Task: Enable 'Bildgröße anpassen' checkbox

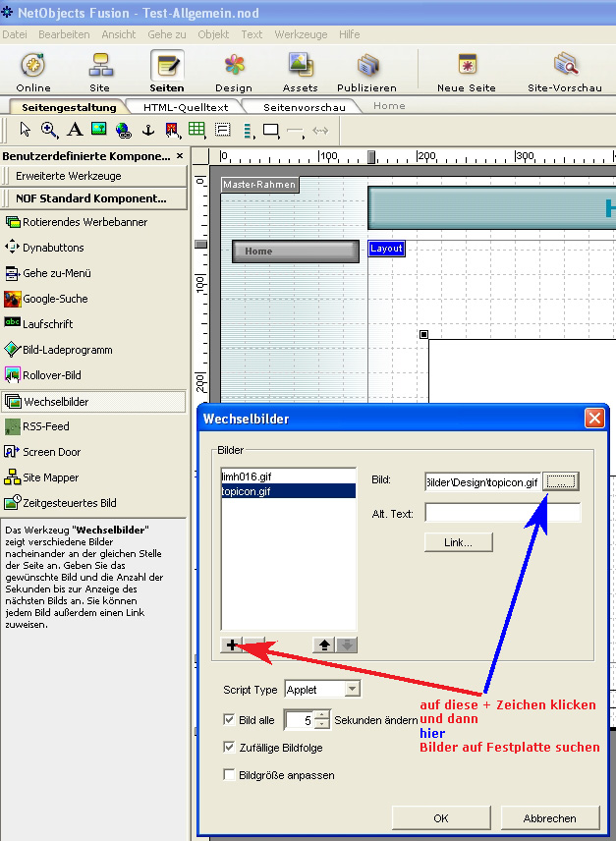Action: tap(230, 775)
